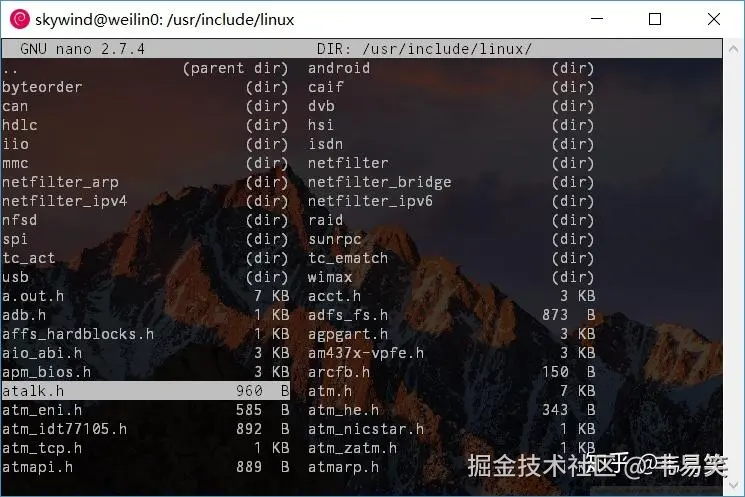The height and width of the screenshot is (497, 745).
Task: Select the highlighted atalk.h file
Action: pos(145,391)
